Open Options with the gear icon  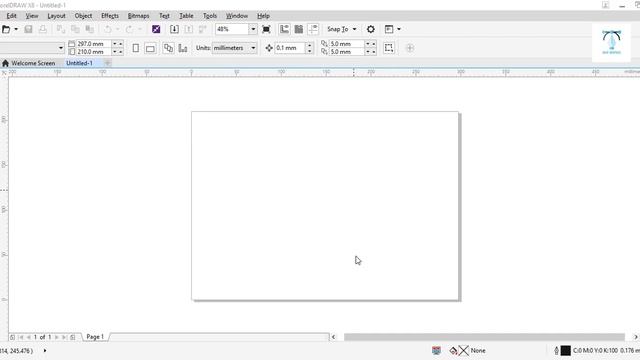(371, 29)
